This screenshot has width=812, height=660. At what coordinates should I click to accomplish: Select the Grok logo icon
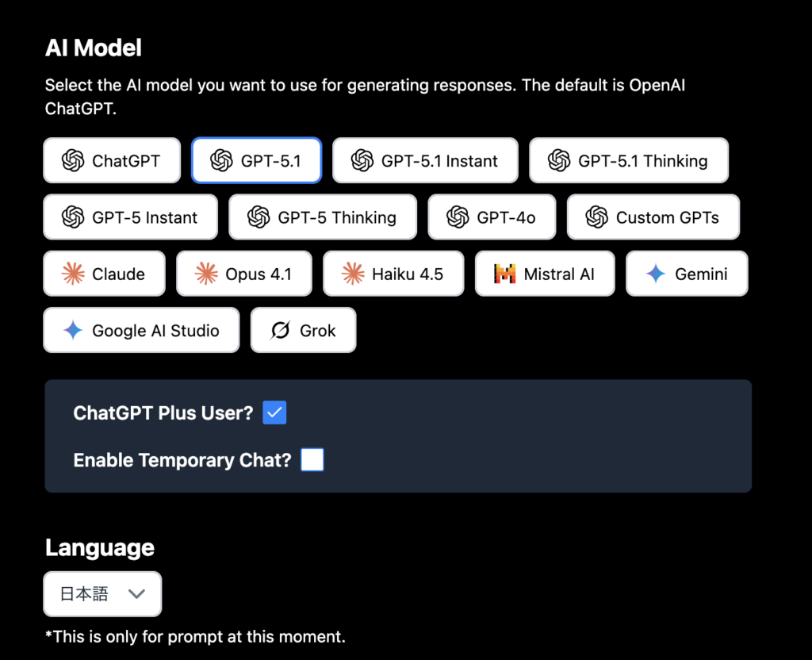click(x=280, y=331)
